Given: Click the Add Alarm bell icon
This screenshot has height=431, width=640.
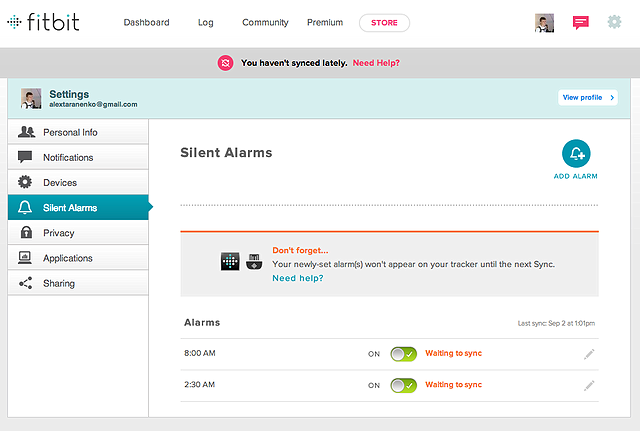Looking at the screenshot, I should (x=576, y=153).
